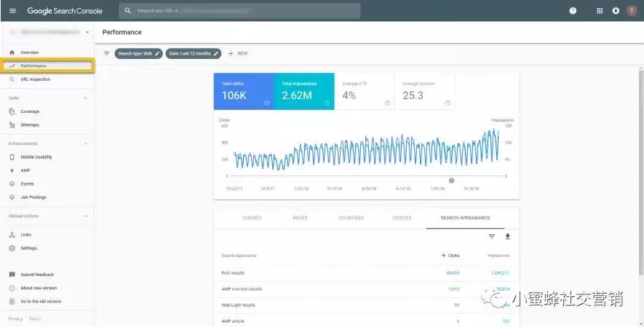644x327 pixels.
Task: Open the hamburger main menu
Action: point(12,11)
